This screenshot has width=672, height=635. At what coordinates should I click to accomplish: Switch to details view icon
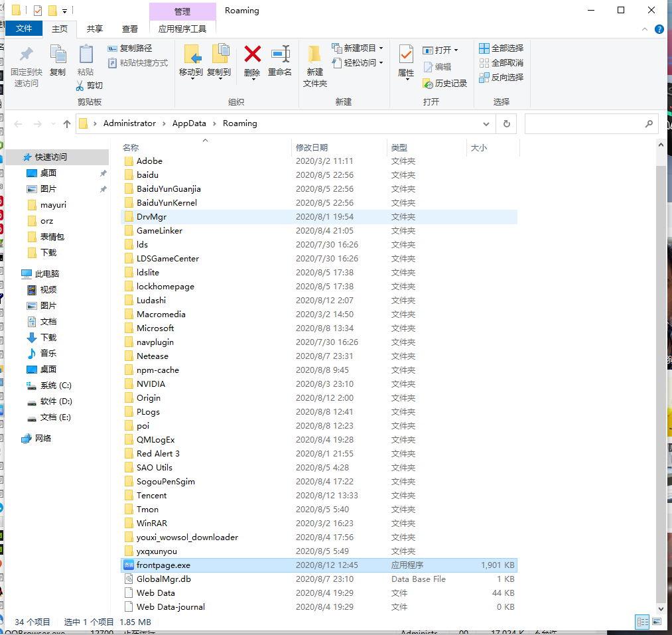(642, 622)
